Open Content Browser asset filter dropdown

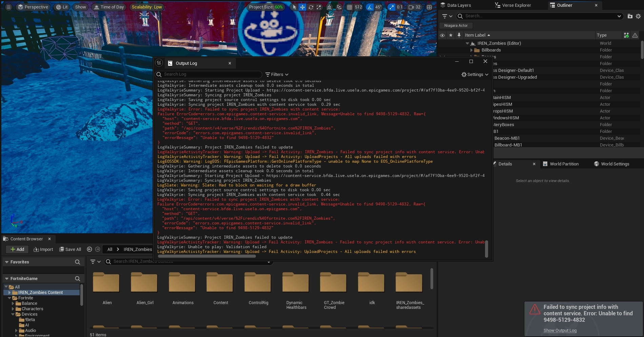96,262
